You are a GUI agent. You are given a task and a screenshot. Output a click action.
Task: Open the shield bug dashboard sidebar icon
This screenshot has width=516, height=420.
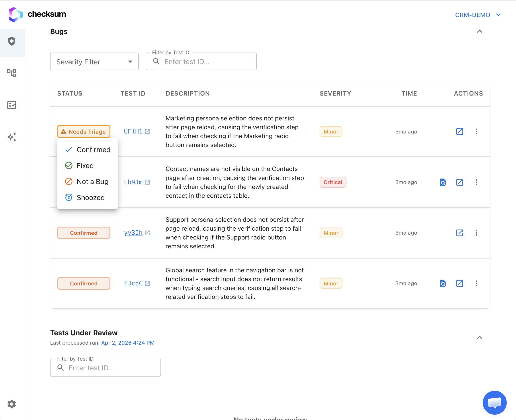coord(12,41)
